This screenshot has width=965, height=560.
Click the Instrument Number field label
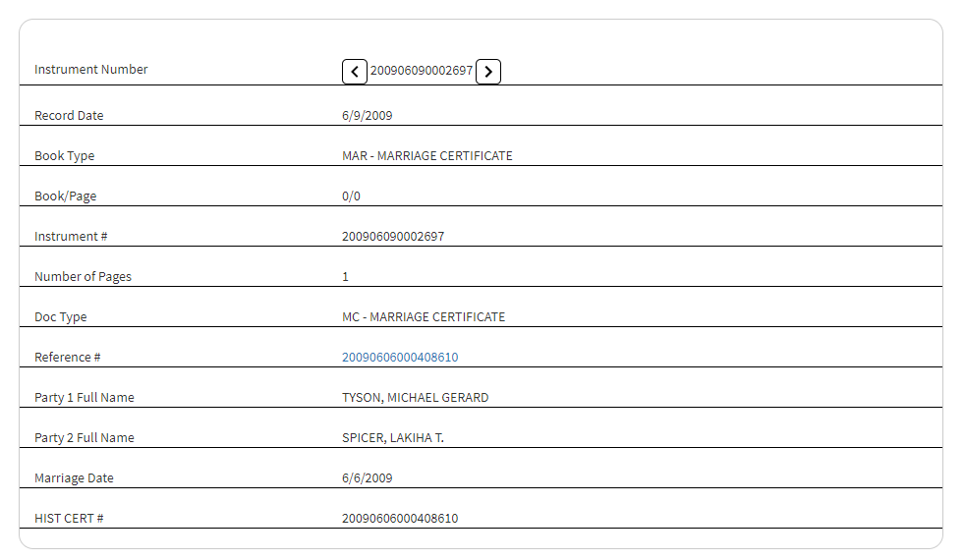[x=91, y=70]
